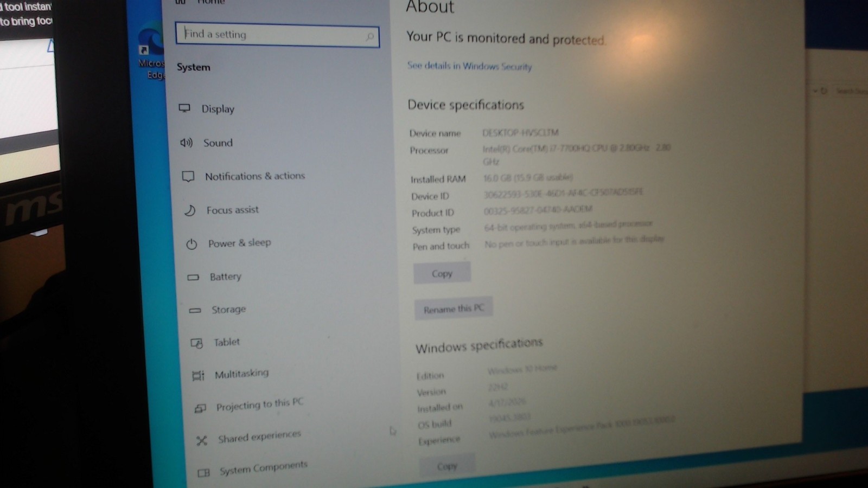This screenshot has width=868, height=488.
Task: Click the Device ID value
Action: [564, 193]
